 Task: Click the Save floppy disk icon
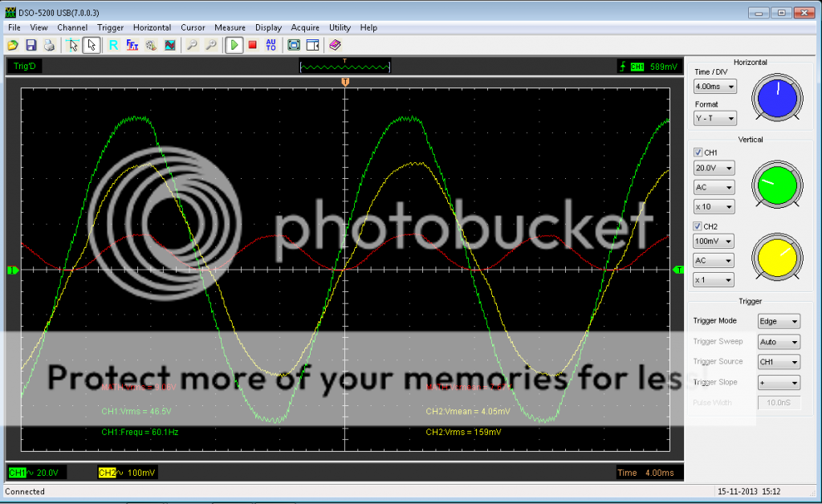click(31, 45)
